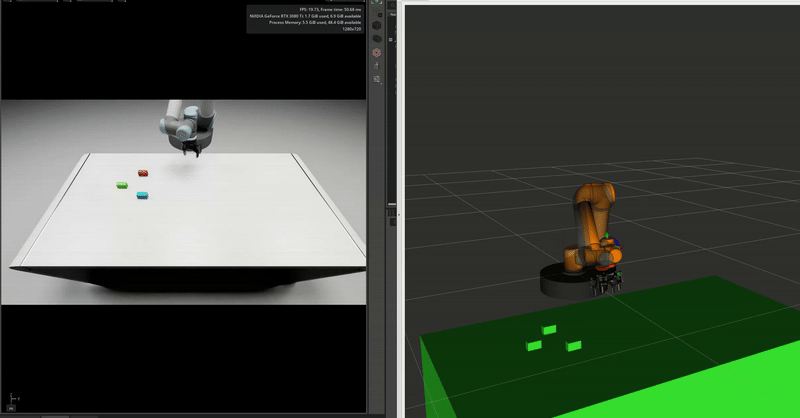Select the green cube on the simulation table
Viewport: 800px width, 418px height.
122,185
